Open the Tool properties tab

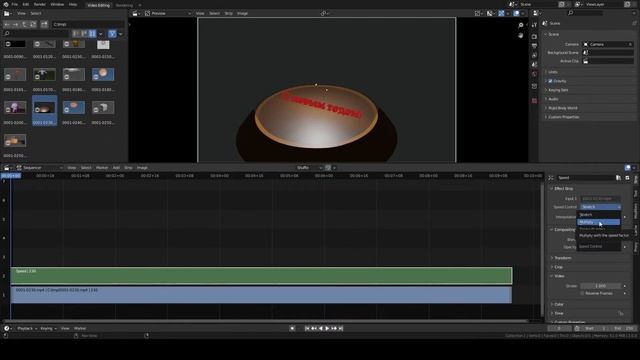(x=534, y=25)
